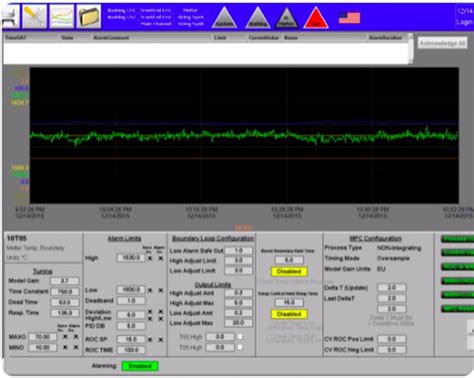Click the High Adjust Max field
Image resolution: width=474 pixels, height=378 pixels.
click(x=238, y=303)
